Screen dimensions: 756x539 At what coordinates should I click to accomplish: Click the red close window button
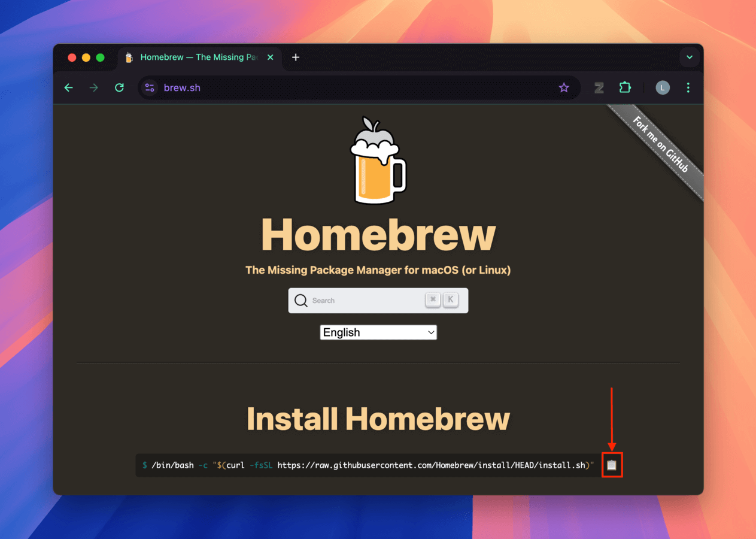72,57
